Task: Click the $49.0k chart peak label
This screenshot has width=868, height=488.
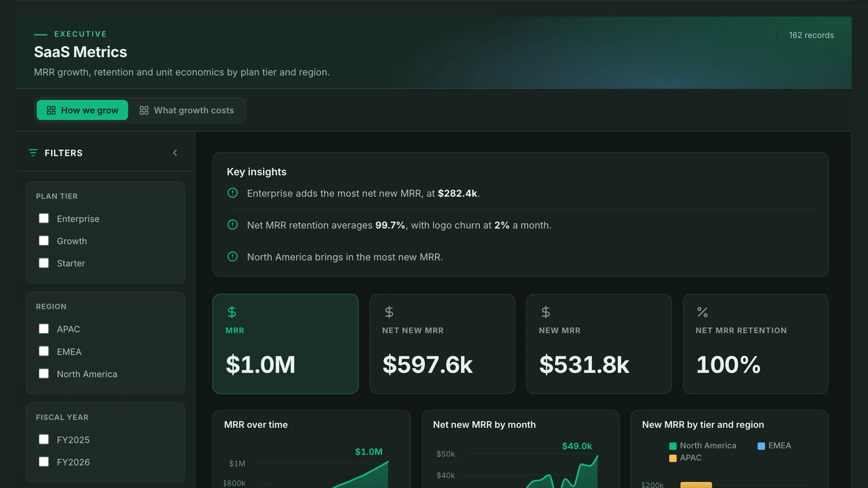Action: point(577,446)
